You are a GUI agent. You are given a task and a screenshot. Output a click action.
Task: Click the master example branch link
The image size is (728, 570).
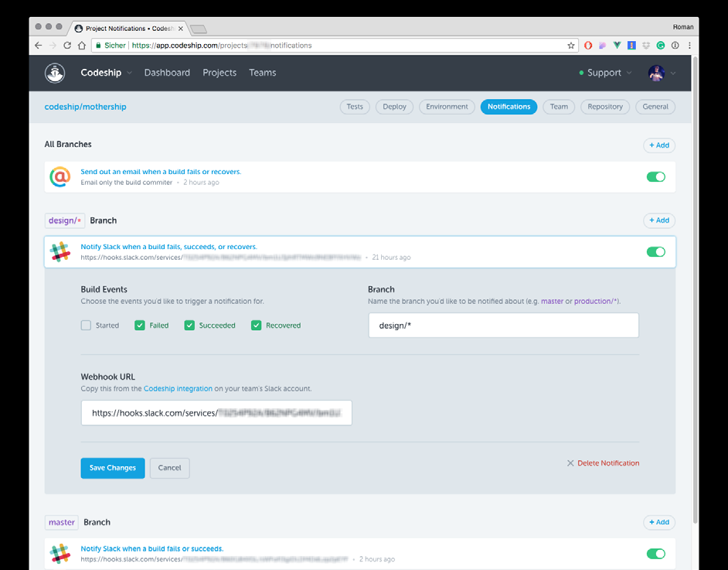(552, 301)
